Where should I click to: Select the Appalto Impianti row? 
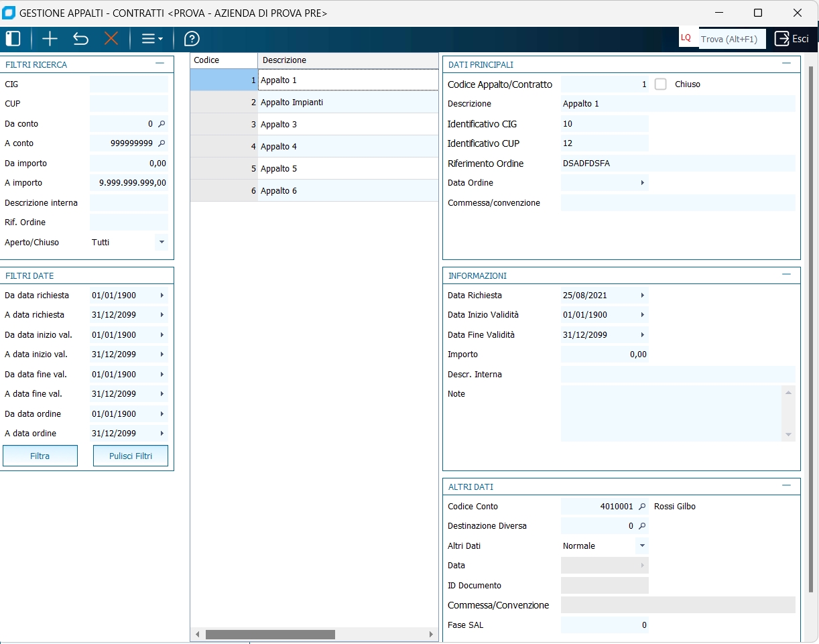292,103
